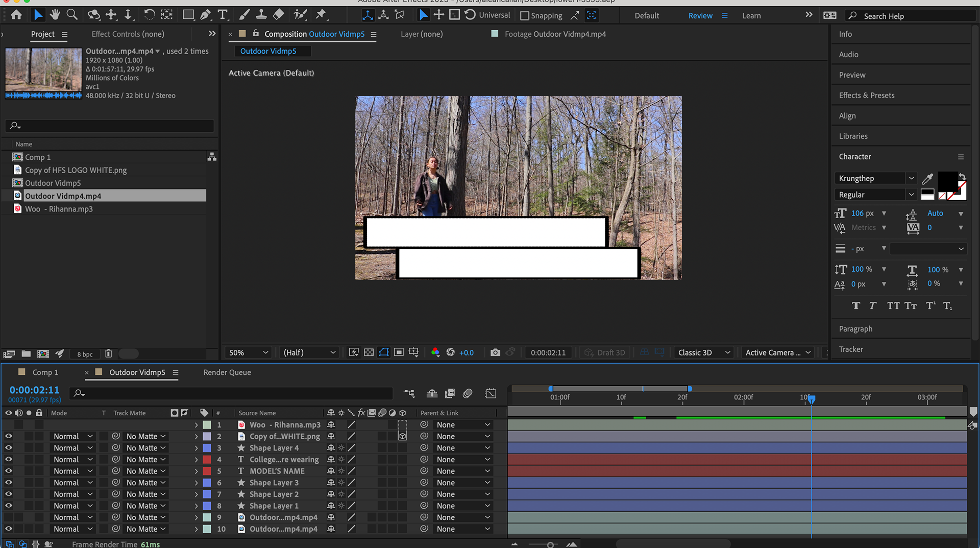This screenshot has width=980, height=548.
Task: Open the Paragraph panel
Action: tap(855, 329)
